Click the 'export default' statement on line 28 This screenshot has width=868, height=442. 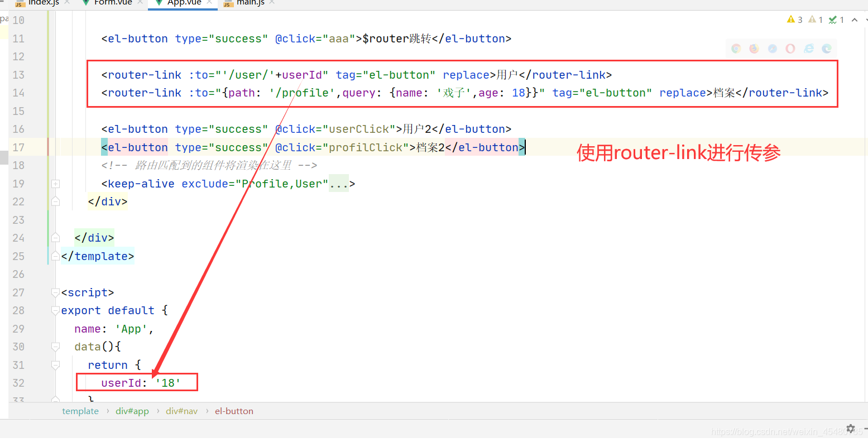(108, 310)
